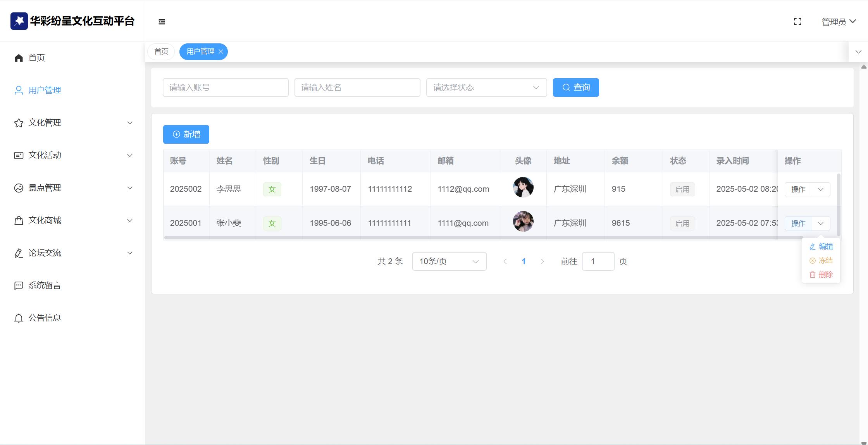Click 张小斐's avatar thumbnail
This screenshot has height=445, width=868.
523,222
